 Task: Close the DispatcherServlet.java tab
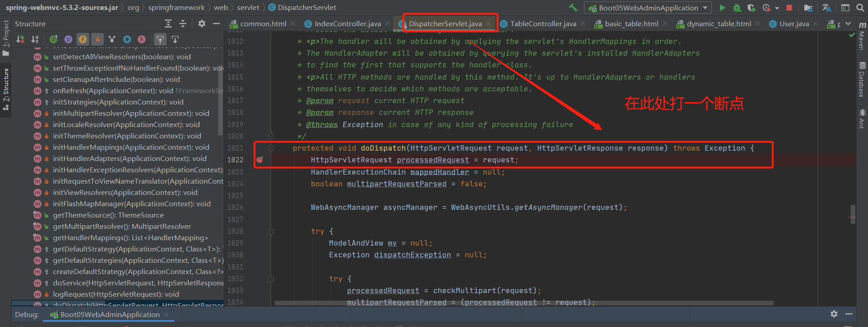(488, 24)
